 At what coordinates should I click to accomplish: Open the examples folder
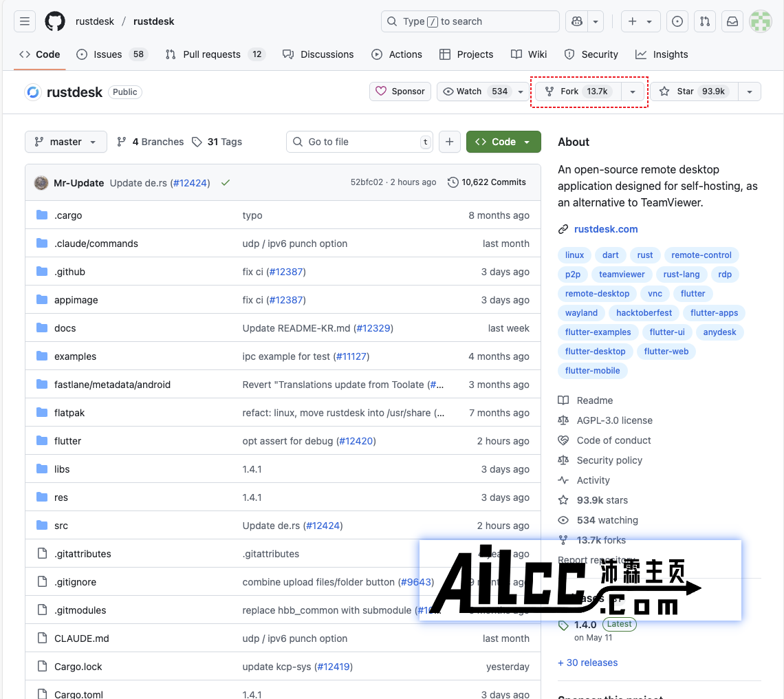tap(75, 356)
